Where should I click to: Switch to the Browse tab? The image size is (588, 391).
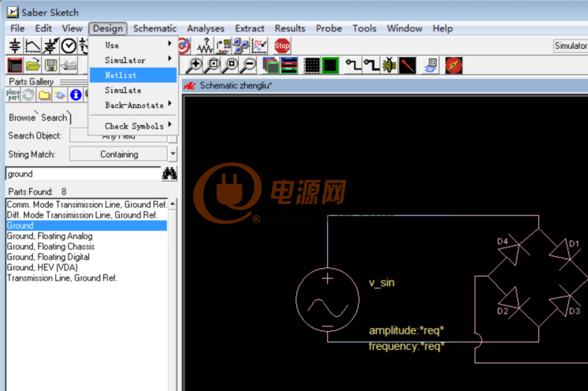22,117
